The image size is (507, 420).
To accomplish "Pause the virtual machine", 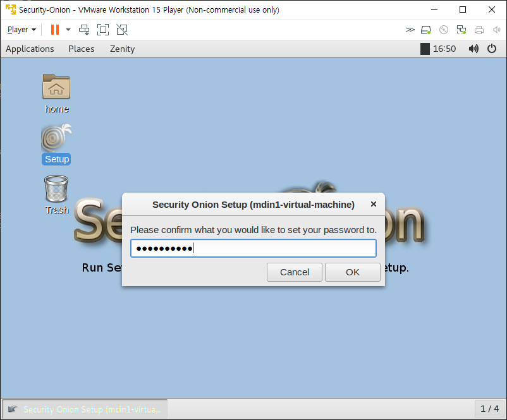I will pyautogui.click(x=55, y=30).
